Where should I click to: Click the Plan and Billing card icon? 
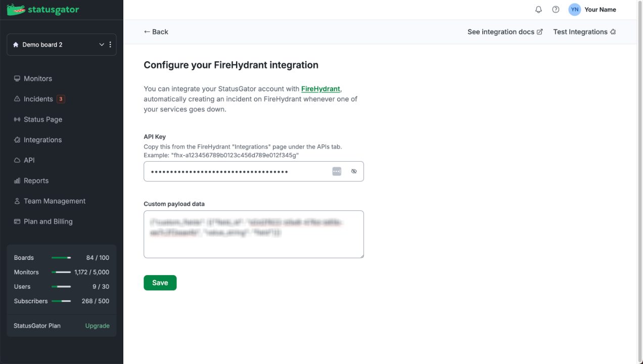click(x=17, y=221)
